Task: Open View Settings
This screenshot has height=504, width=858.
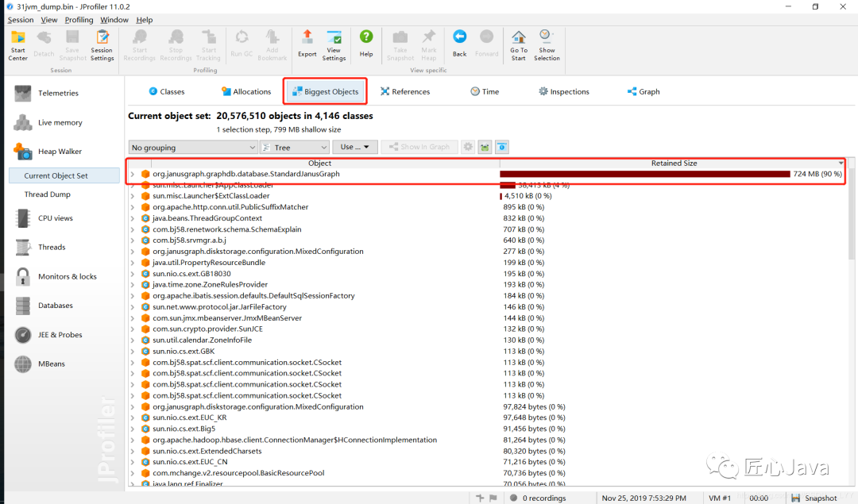Action: tap(334, 45)
